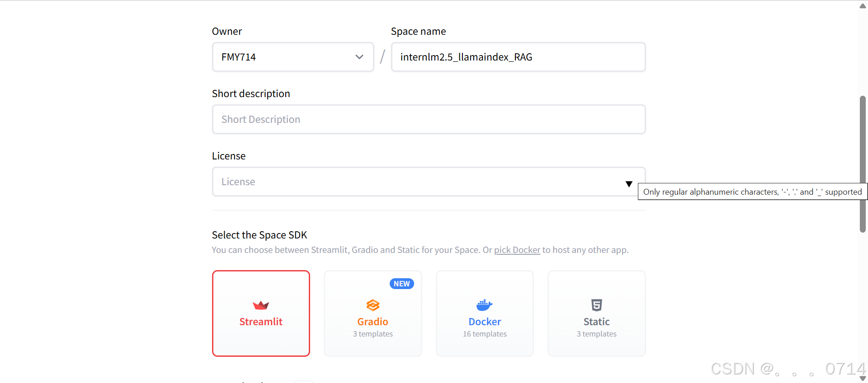The height and width of the screenshot is (383, 868).
Task: Select the Static SDK card
Action: 597,313
